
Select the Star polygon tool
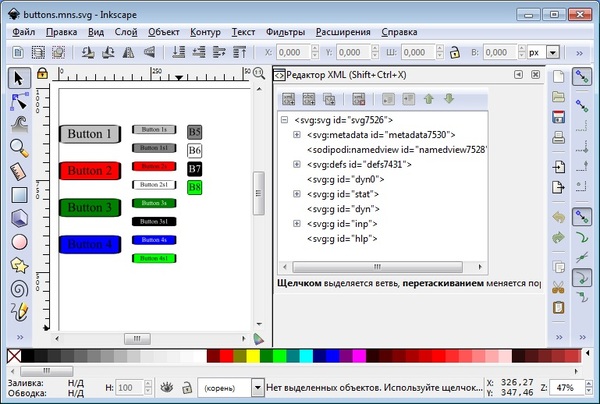click(x=19, y=265)
